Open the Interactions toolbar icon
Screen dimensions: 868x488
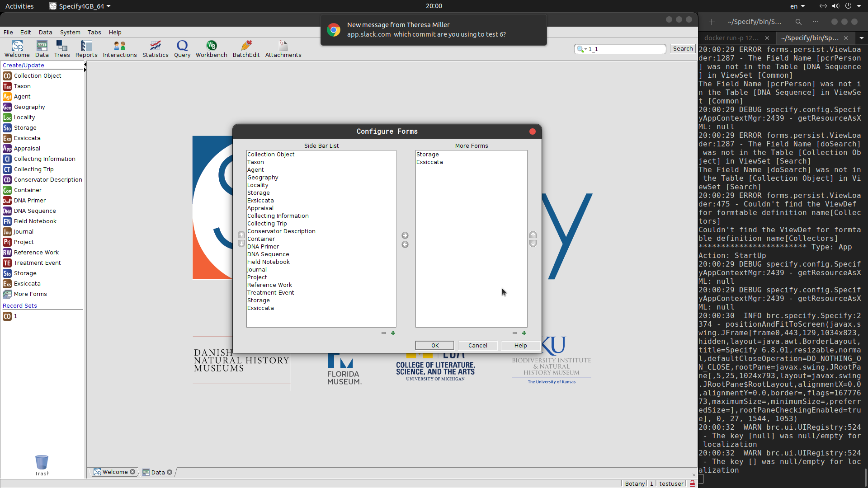[x=120, y=49]
